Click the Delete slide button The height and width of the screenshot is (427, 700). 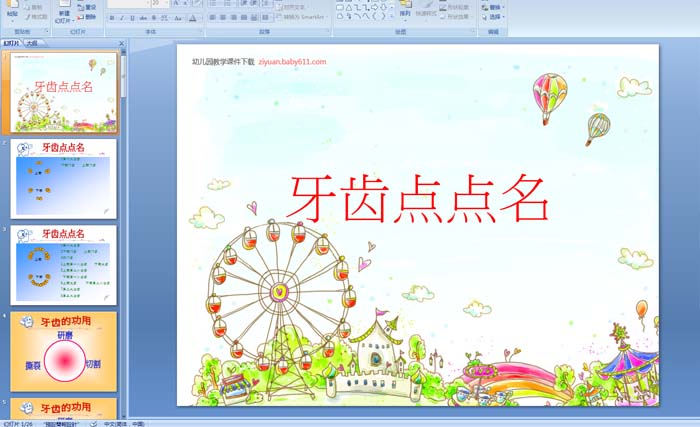[x=87, y=17]
